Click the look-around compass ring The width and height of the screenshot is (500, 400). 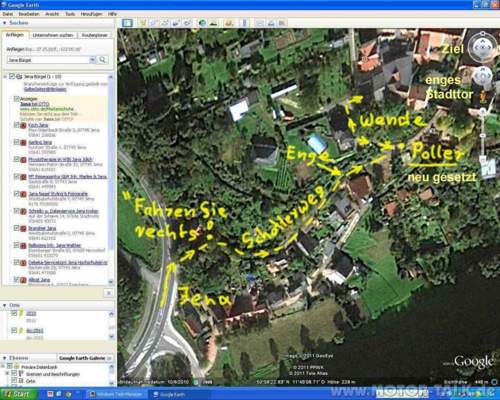tap(483, 47)
